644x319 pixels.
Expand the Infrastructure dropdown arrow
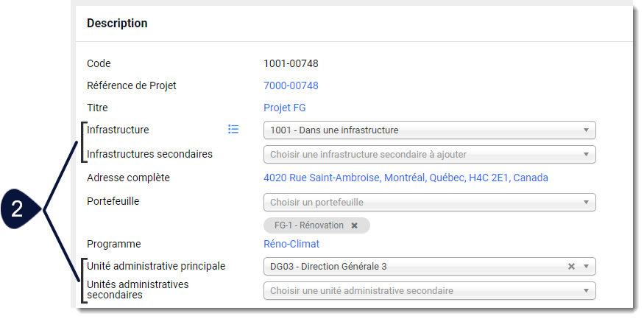586,130
